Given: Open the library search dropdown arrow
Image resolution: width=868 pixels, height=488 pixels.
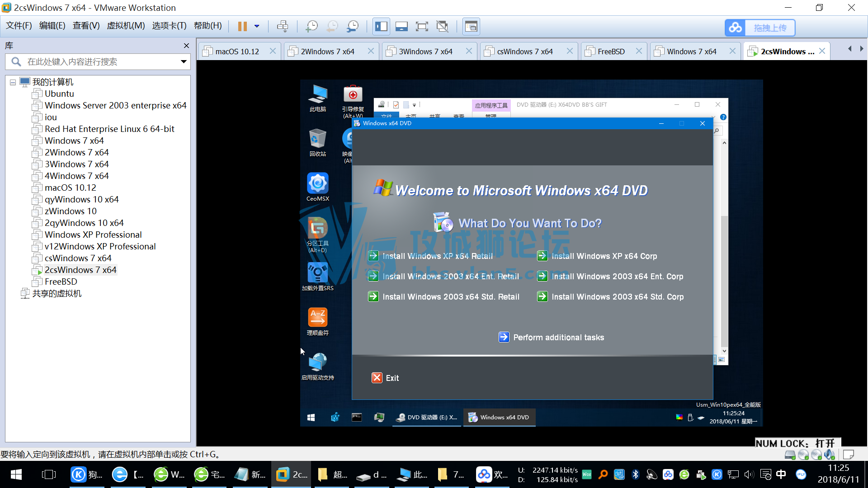Looking at the screenshot, I should tap(184, 62).
